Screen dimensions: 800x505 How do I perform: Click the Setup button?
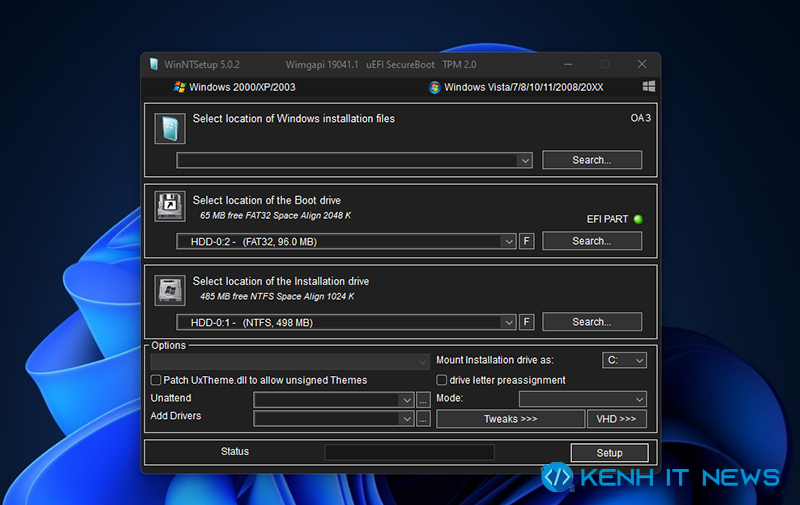click(x=610, y=453)
